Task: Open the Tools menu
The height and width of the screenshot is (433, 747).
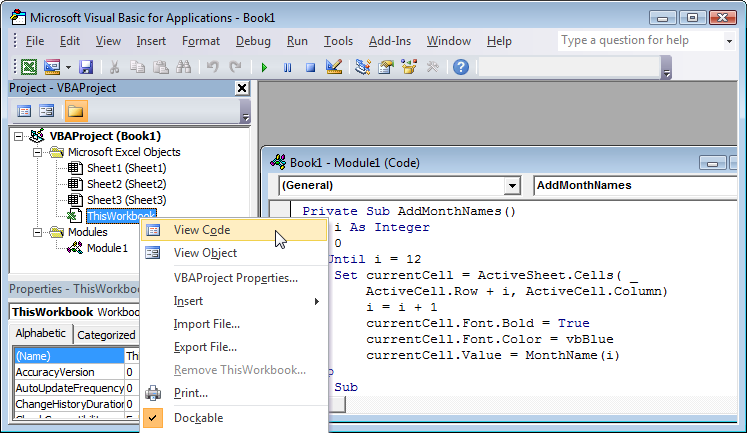Action: tap(338, 41)
